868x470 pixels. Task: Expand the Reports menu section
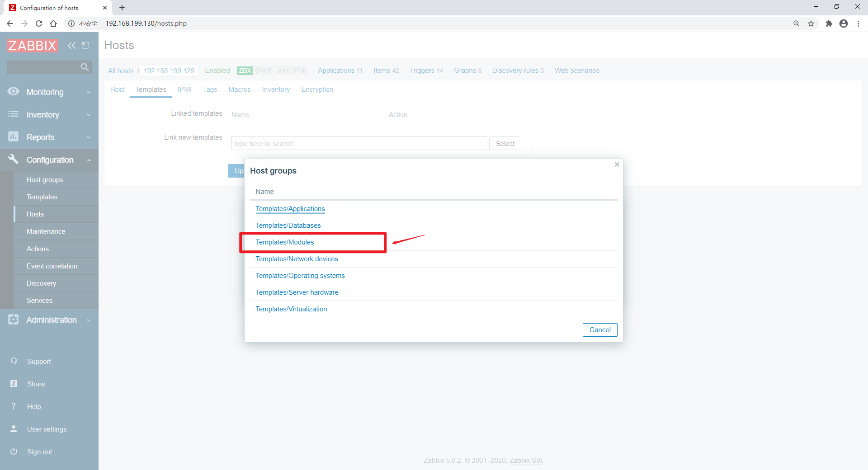click(x=49, y=137)
